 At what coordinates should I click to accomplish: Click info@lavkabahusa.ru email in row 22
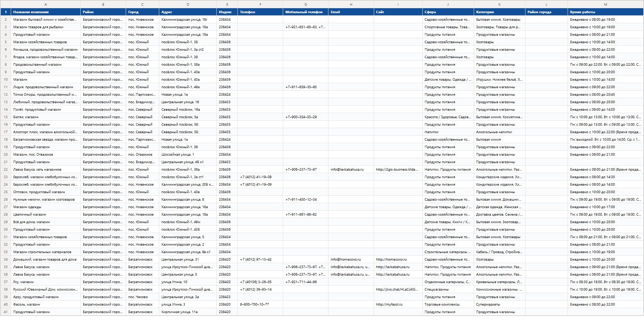(351, 170)
